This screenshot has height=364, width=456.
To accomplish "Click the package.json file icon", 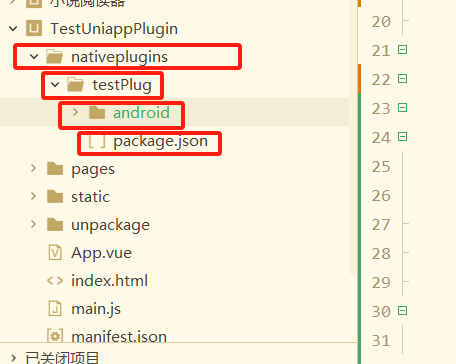I will click(x=97, y=141).
